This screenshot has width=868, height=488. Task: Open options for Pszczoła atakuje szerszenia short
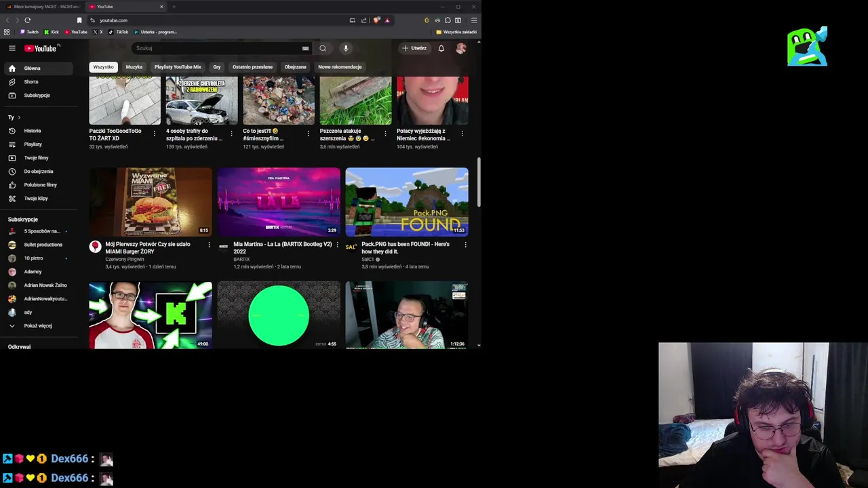tap(385, 134)
